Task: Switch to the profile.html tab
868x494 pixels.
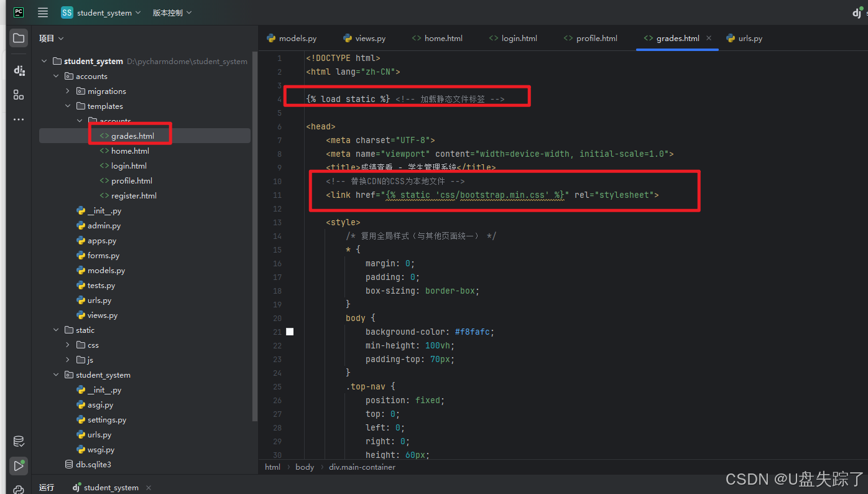Action: click(x=591, y=38)
